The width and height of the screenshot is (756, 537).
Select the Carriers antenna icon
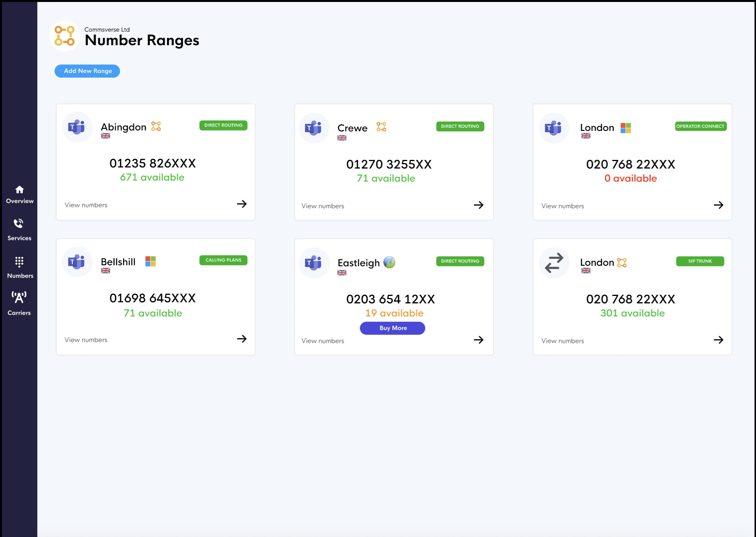(x=19, y=299)
